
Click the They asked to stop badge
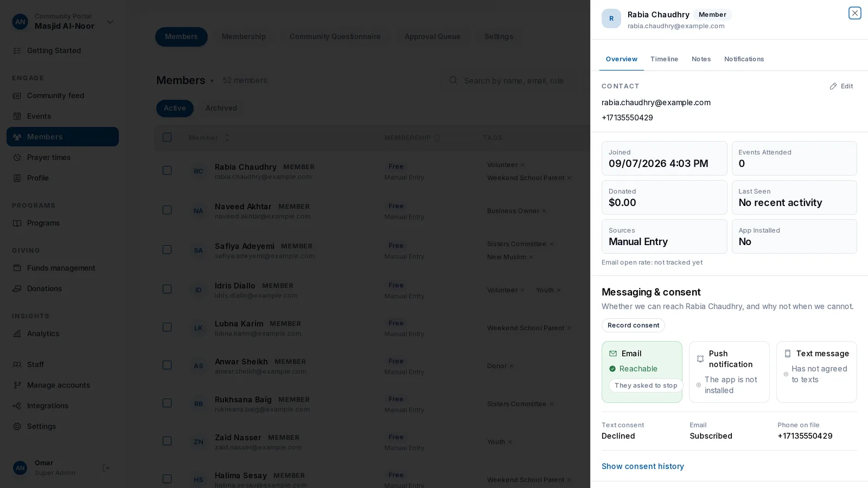(646, 386)
